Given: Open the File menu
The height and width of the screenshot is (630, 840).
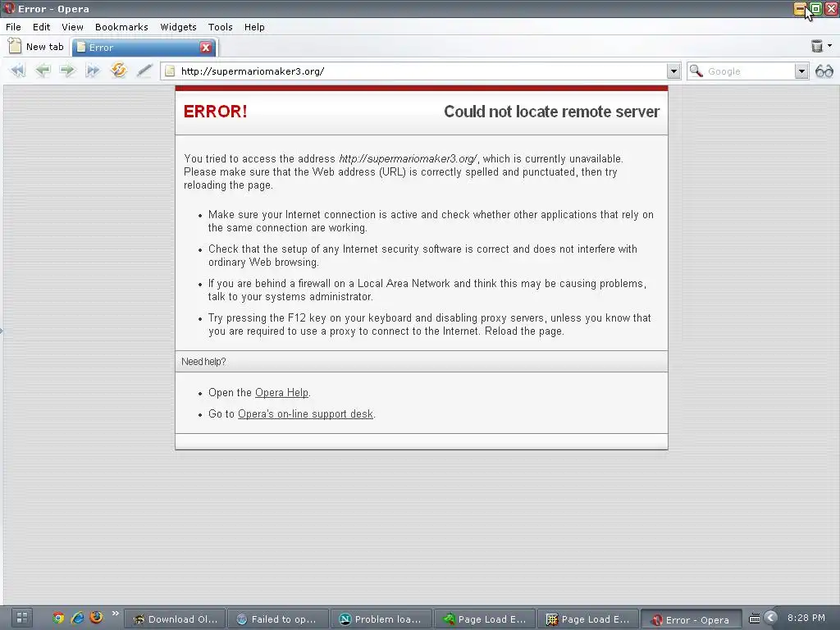Looking at the screenshot, I should 13,27.
